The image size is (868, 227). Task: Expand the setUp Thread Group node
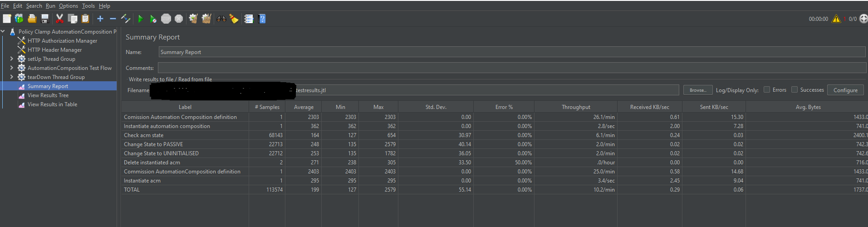12,59
